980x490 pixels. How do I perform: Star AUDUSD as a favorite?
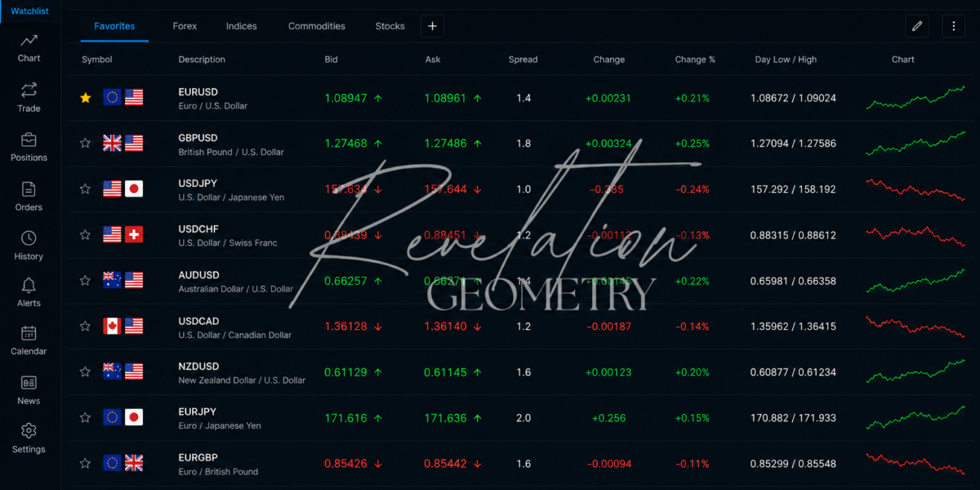click(x=85, y=281)
